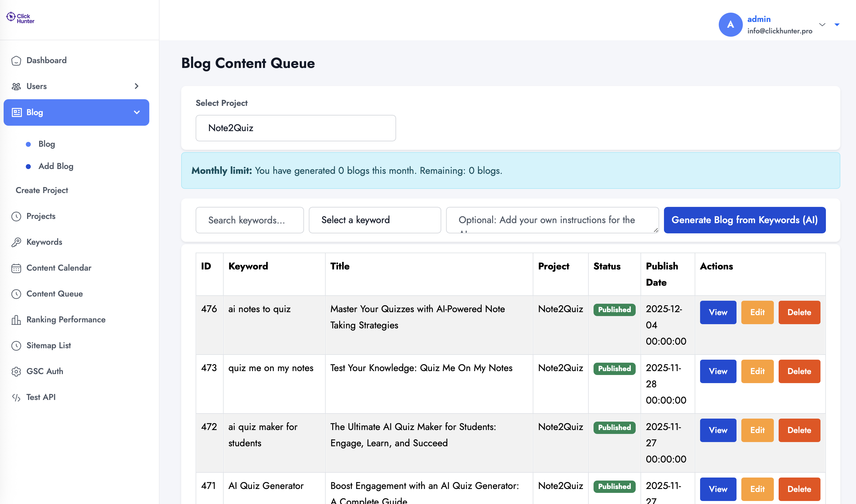The height and width of the screenshot is (504, 856).
Task: Click the Test API code icon
Action: click(x=16, y=397)
